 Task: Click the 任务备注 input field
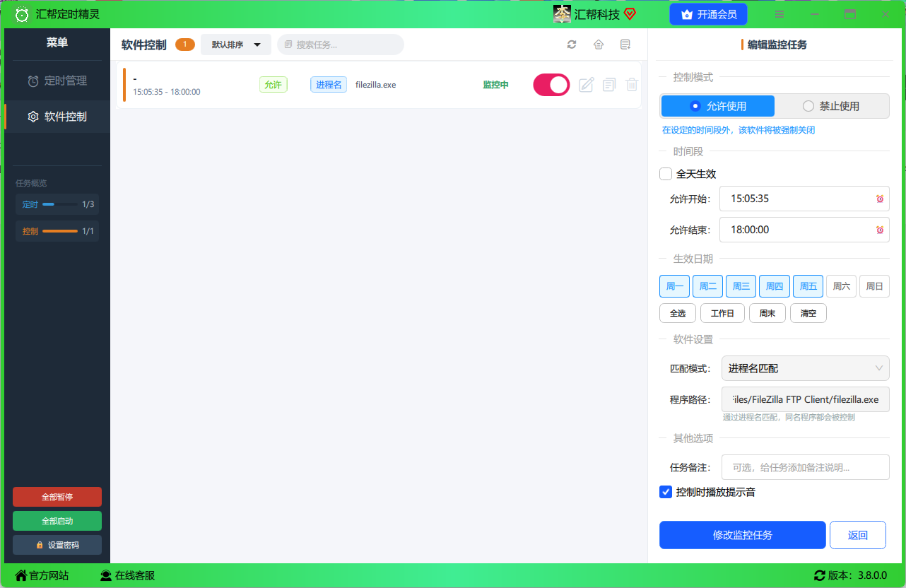click(x=806, y=467)
